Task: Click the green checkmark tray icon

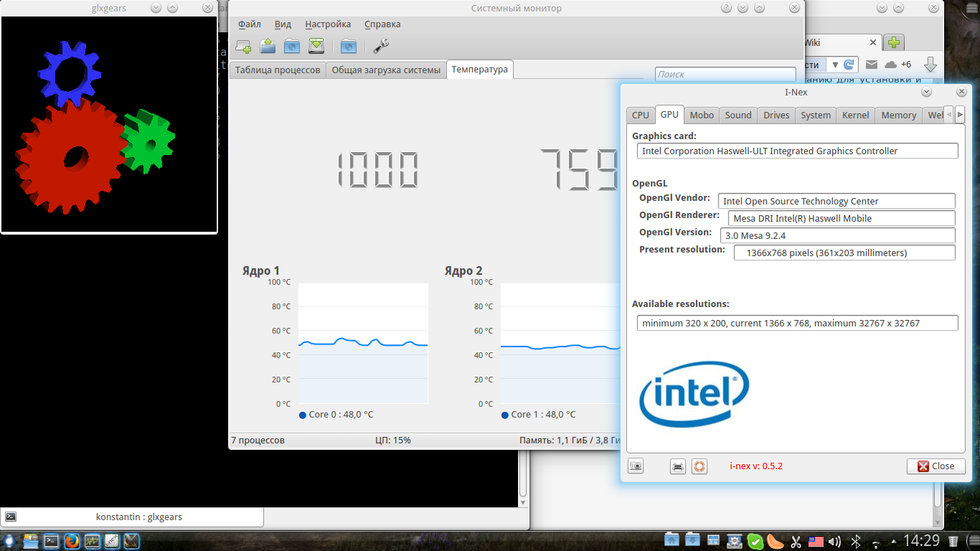Action: coord(755,541)
